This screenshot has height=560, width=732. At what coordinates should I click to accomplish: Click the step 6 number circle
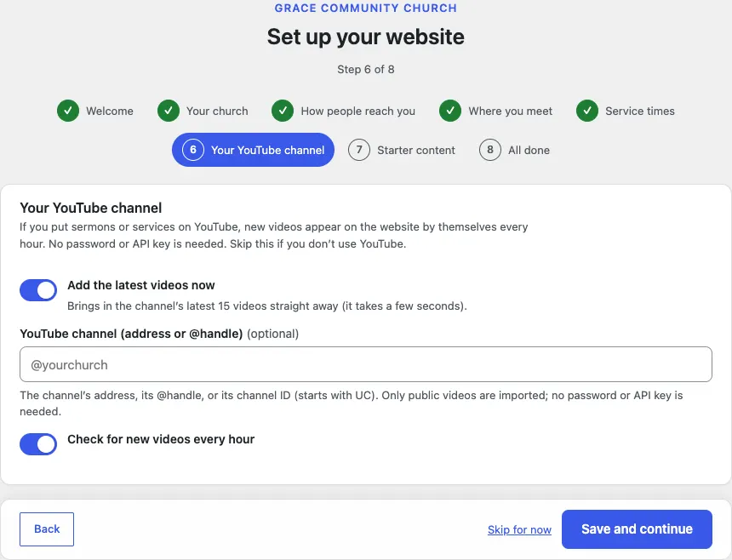[193, 150]
